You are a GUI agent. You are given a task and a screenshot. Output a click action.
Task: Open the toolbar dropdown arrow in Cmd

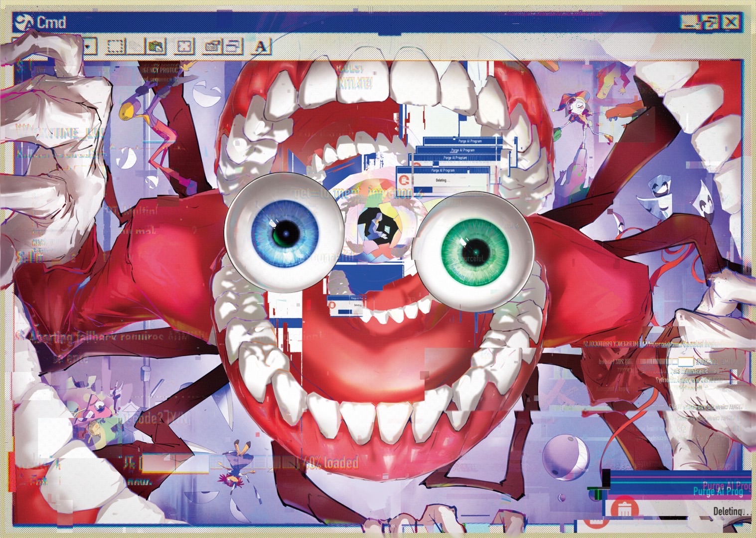click(x=89, y=47)
